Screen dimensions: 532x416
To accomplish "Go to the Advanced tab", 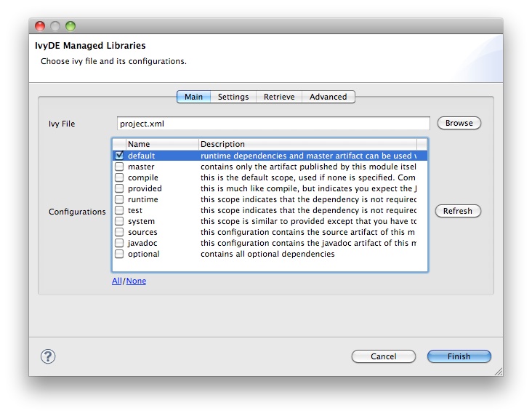I will click(x=328, y=97).
